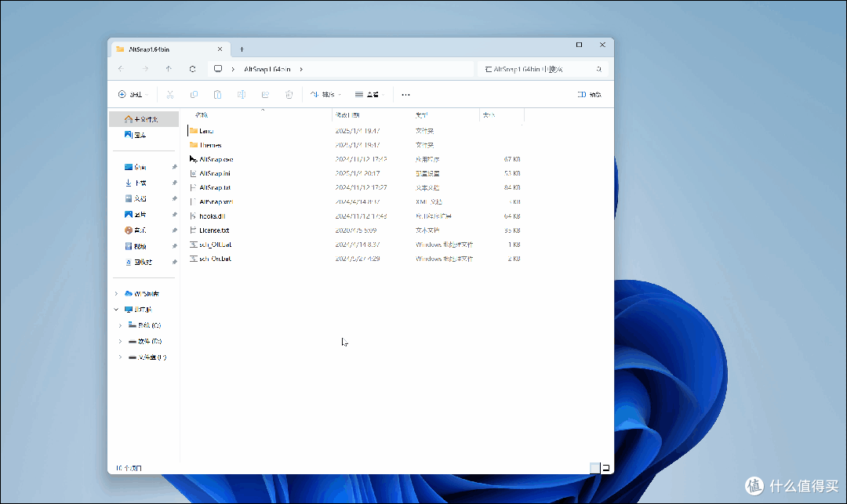Expand the last drive tree node

121,357
